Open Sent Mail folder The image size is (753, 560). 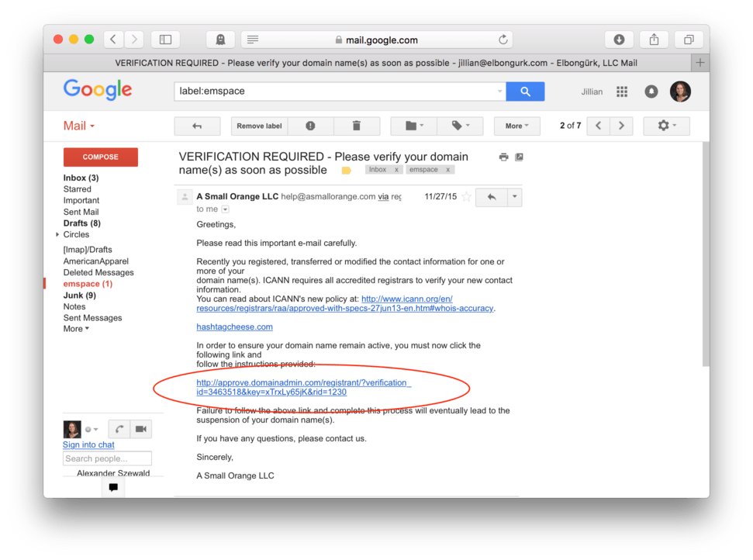click(x=81, y=212)
